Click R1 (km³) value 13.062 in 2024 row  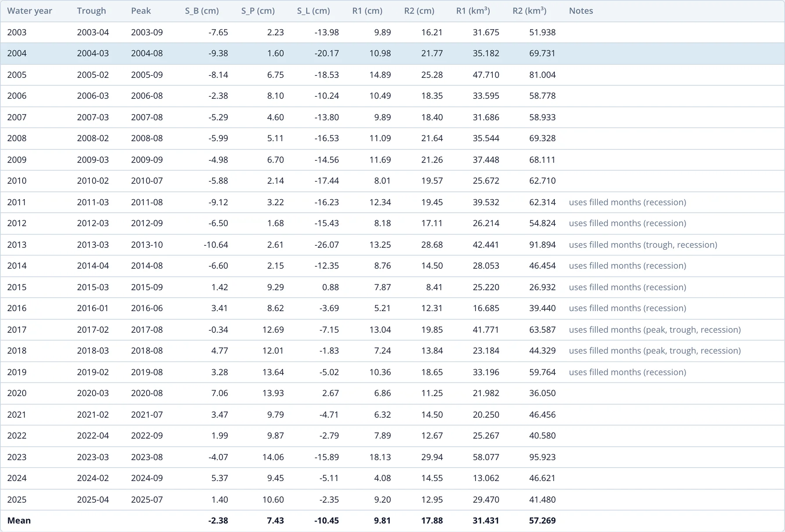(x=486, y=478)
